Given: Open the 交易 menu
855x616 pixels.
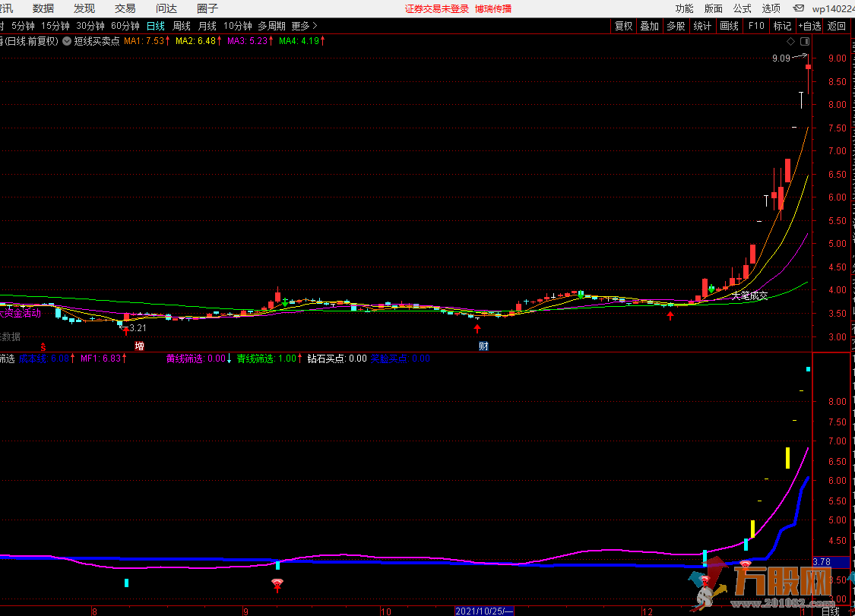Looking at the screenshot, I should point(125,8).
